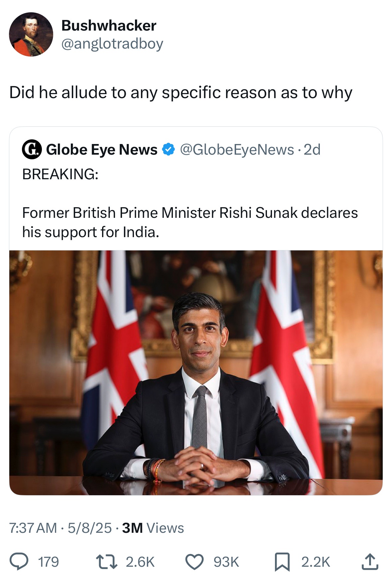Image resolution: width=392 pixels, height=584 pixels.
Task: Tap the repost arrows icon
Action: click(106, 562)
